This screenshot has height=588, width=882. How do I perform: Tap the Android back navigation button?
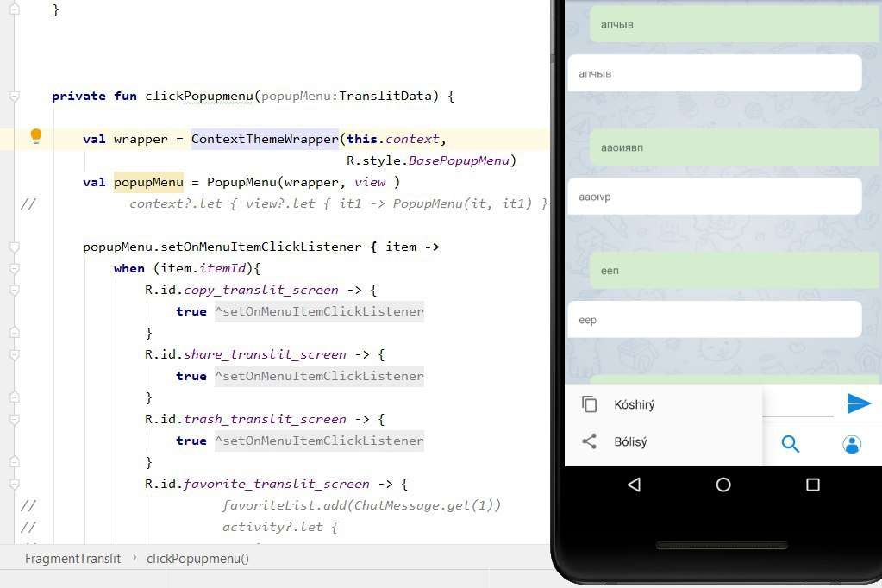[634, 485]
